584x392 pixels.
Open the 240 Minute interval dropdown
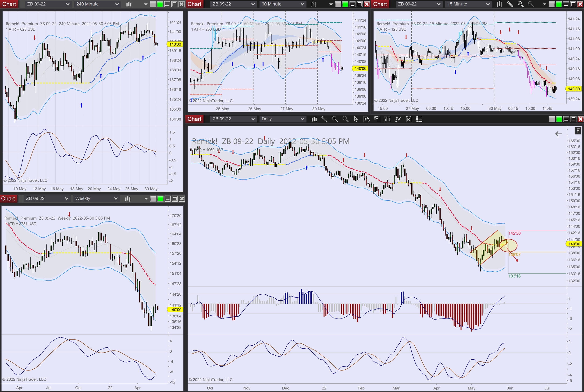(97, 4)
